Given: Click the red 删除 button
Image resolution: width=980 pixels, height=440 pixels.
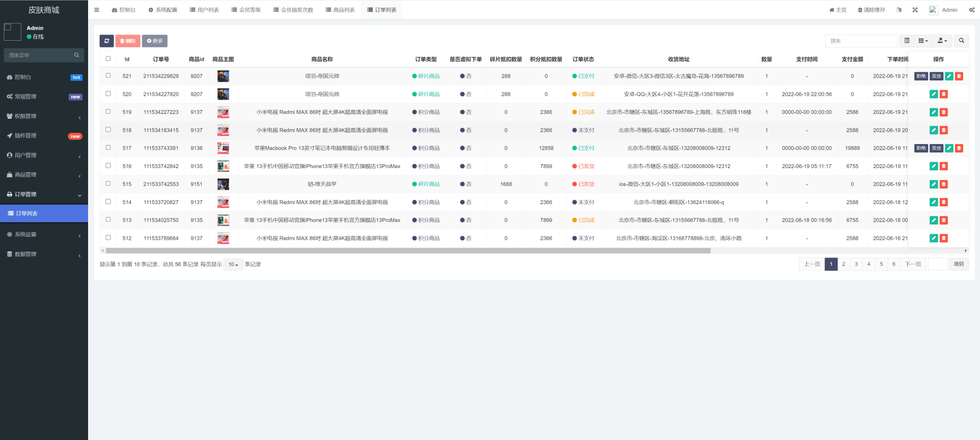Looking at the screenshot, I should [128, 41].
